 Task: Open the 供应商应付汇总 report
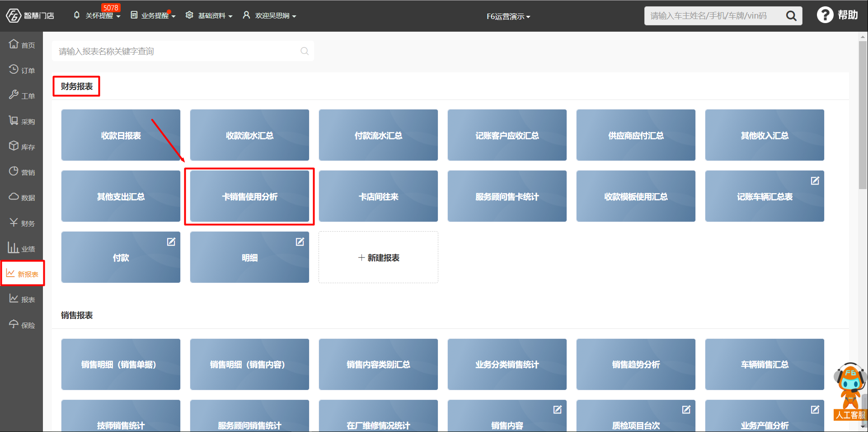(636, 135)
